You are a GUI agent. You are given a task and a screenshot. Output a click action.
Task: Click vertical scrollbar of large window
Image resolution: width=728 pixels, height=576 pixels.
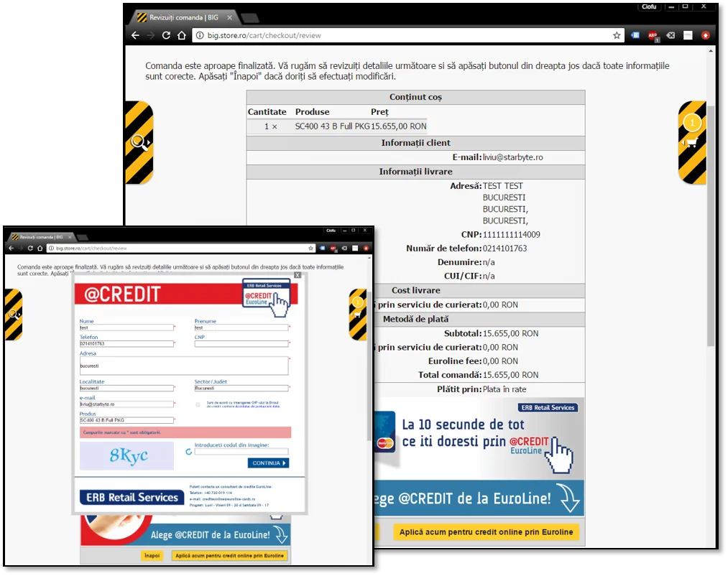711,225
